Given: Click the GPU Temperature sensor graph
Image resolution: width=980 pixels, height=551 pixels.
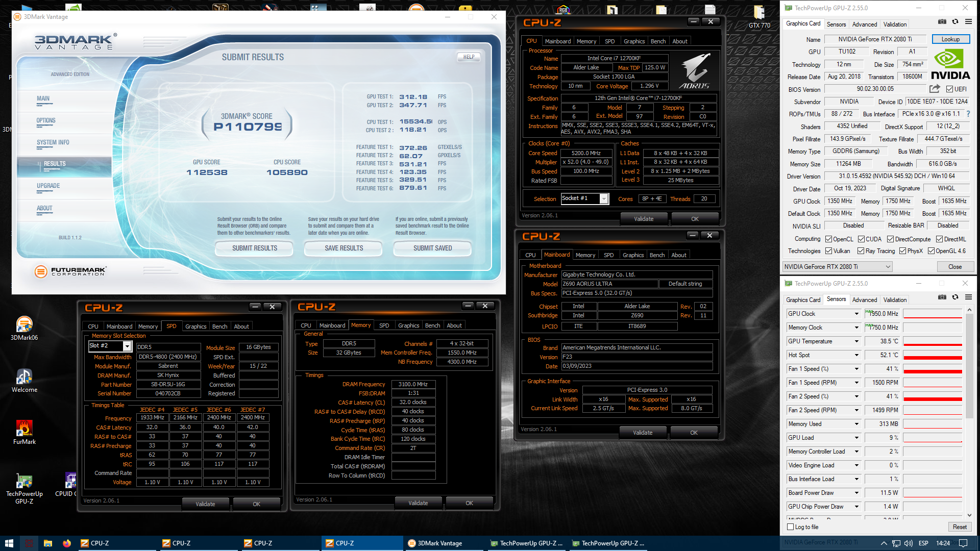Looking at the screenshot, I should pyautogui.click(x=933, y=341).
